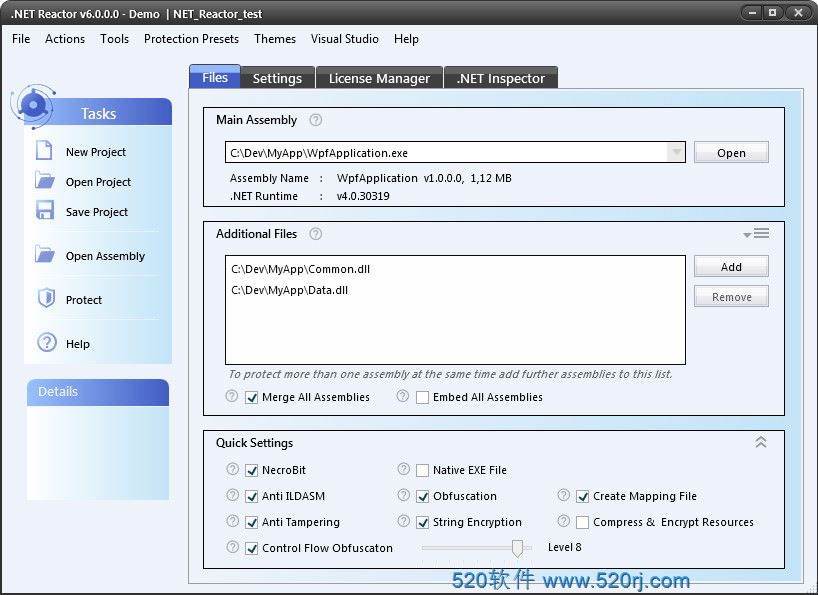The image size is (818, 595).
Task: Click the Main Assembly path input field
Action: [455, 152]
